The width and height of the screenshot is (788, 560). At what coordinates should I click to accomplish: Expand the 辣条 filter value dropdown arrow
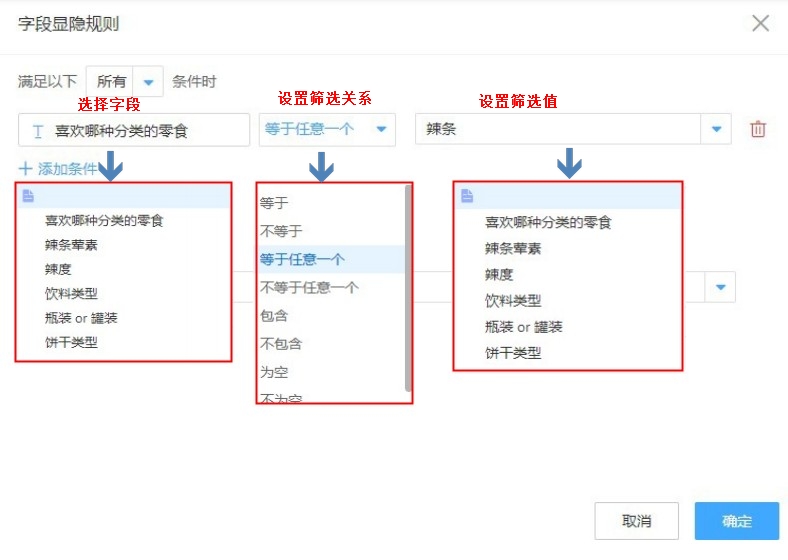coord(716,129)
